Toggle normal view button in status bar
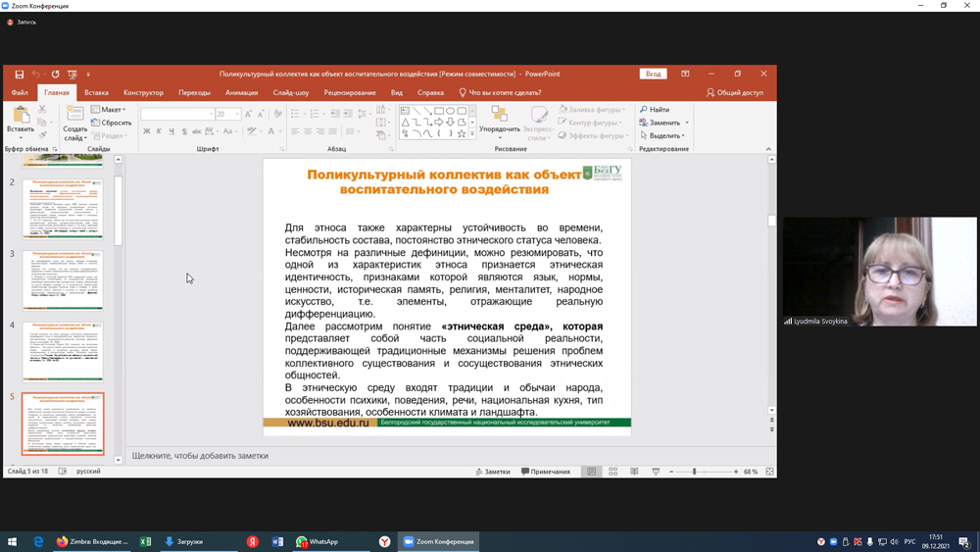Viewport: 980px width, 552px height. pyautogui.click(x=592, y=472)
